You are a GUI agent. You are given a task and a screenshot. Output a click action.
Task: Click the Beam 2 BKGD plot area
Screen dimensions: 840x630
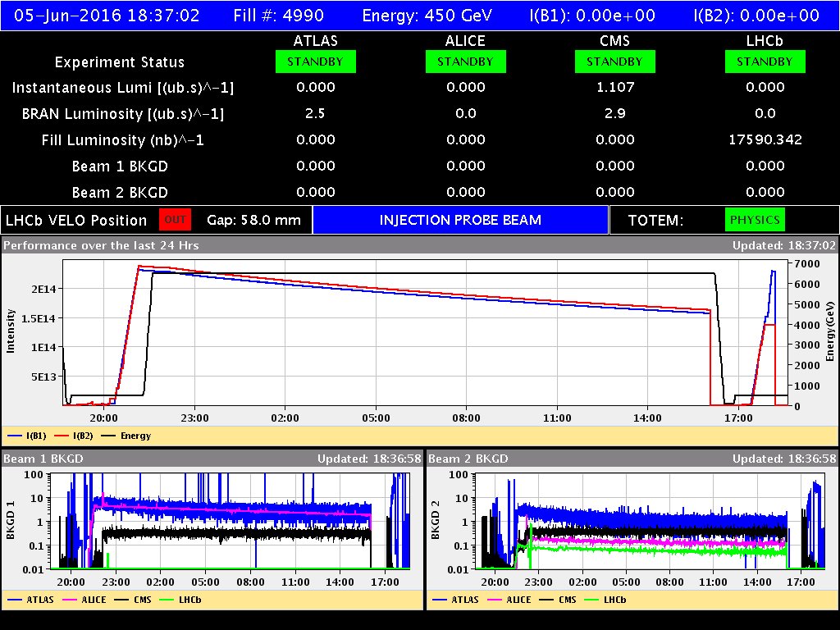tap(651, 521)
